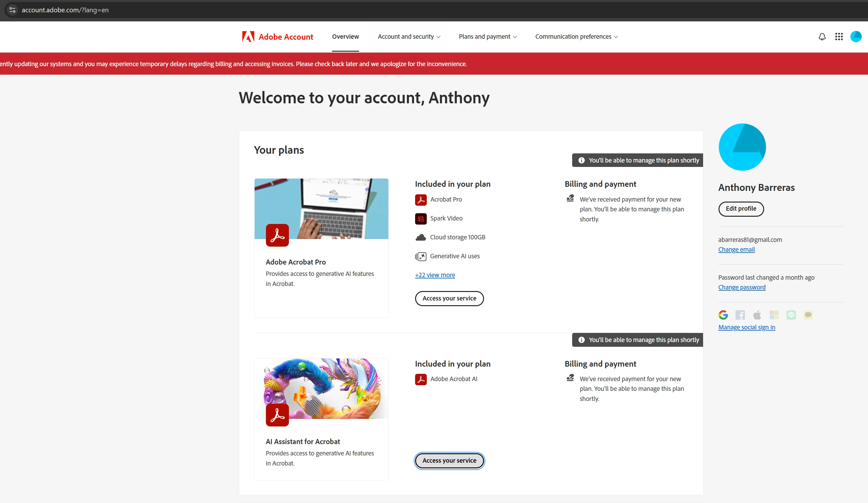Click the Edit profile button
Viewport: 868px width, 503px height.
pyautogui.click(x=741, y=209)
